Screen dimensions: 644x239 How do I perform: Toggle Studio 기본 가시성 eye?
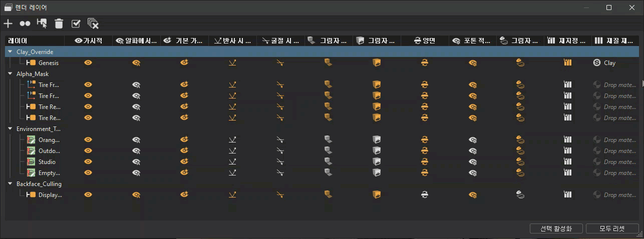point(184,162)
